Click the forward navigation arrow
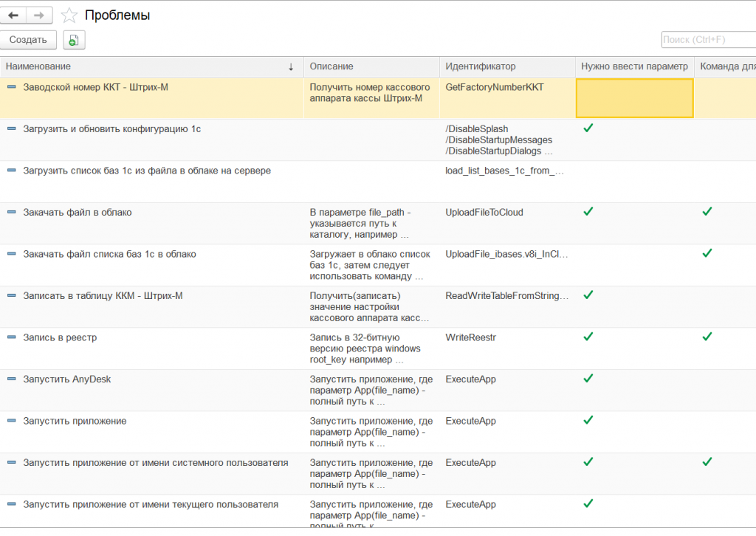This screenshot has width=756, height=536. click(x=40, y=15)
